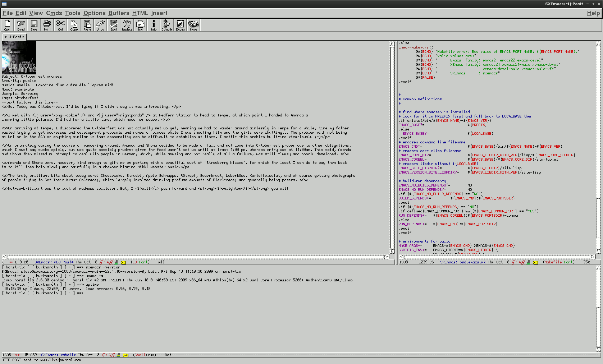Click the 'Tags: oktoberfest' line
This screenshot has height=364, width=603.
point(20,98)
